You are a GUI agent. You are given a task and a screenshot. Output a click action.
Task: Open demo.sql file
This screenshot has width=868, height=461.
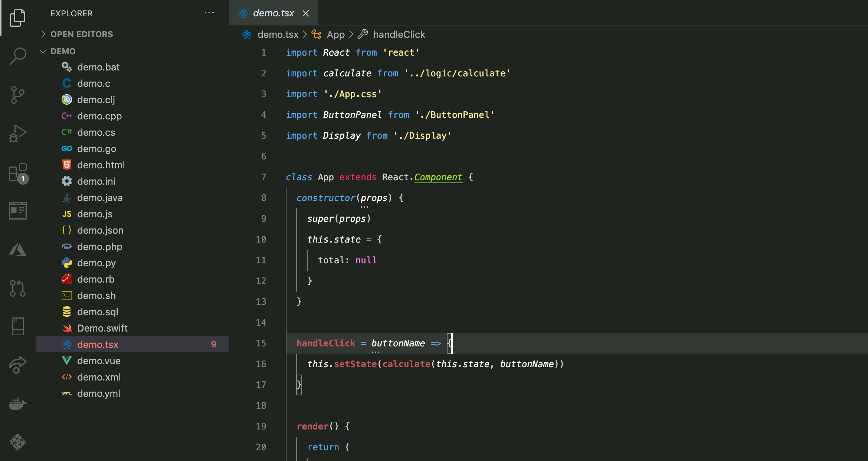coord(132,312)
